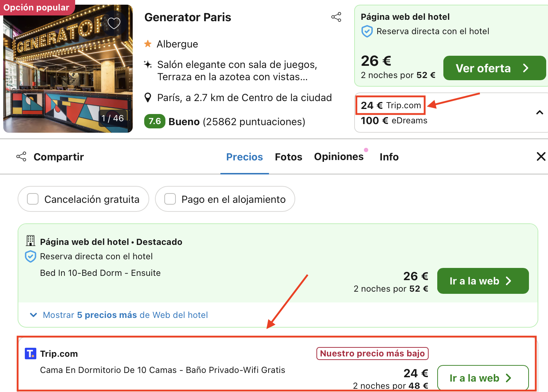
Task: Click the orange star icon next to Albergue
Action: click(148, 44)
